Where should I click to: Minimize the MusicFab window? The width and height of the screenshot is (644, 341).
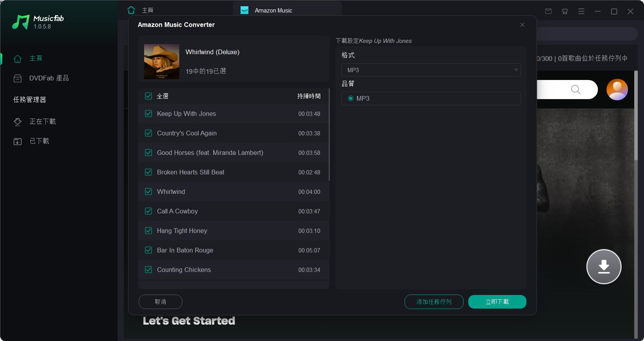[598, 11]
